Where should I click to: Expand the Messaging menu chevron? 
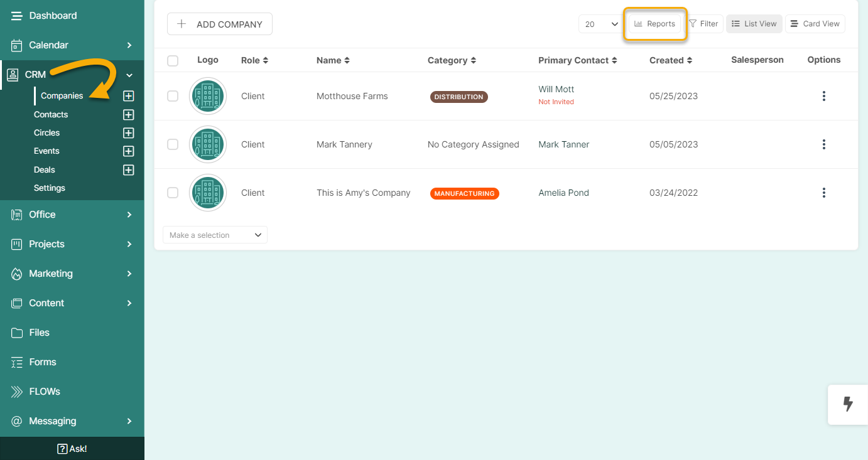tap(129, 421)
